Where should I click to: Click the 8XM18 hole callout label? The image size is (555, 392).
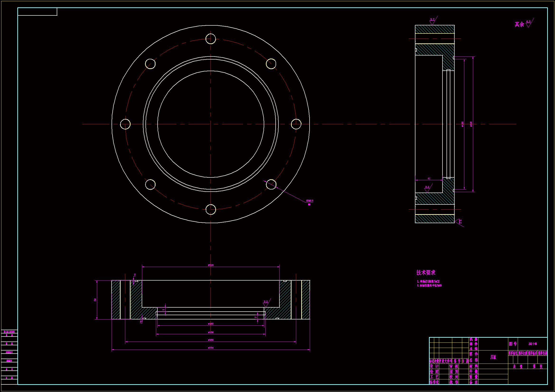tap(309, 201)
